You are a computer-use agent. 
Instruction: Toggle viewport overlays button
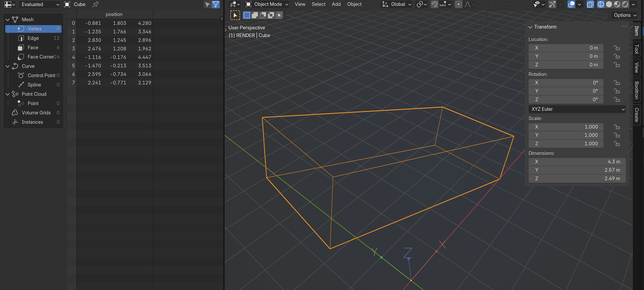click(571, 4)
